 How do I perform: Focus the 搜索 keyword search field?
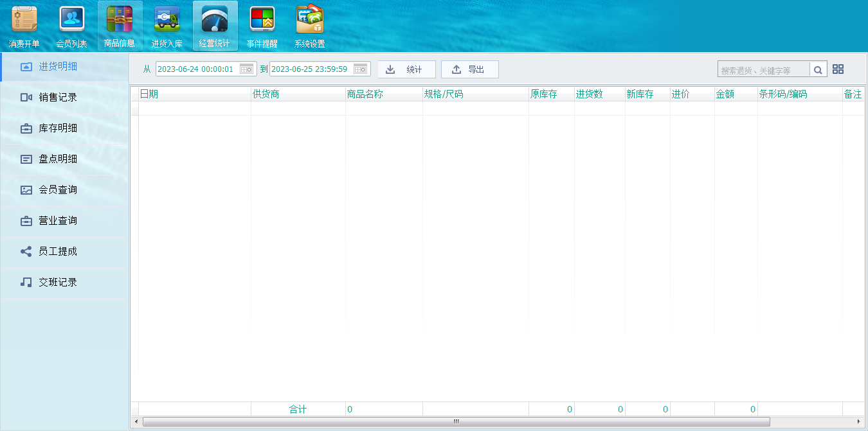coord(763,70)
